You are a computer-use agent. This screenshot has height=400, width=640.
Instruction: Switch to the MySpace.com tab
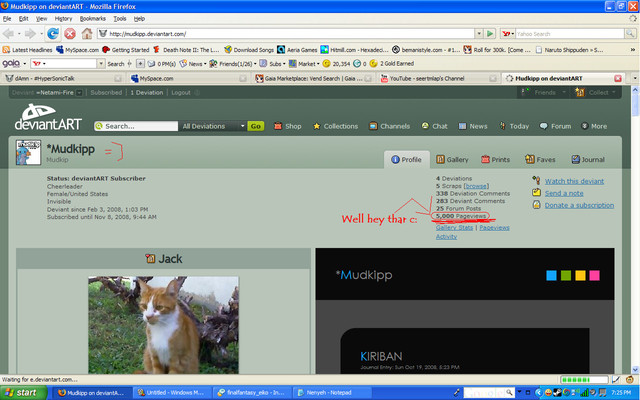tap(187, 78)
